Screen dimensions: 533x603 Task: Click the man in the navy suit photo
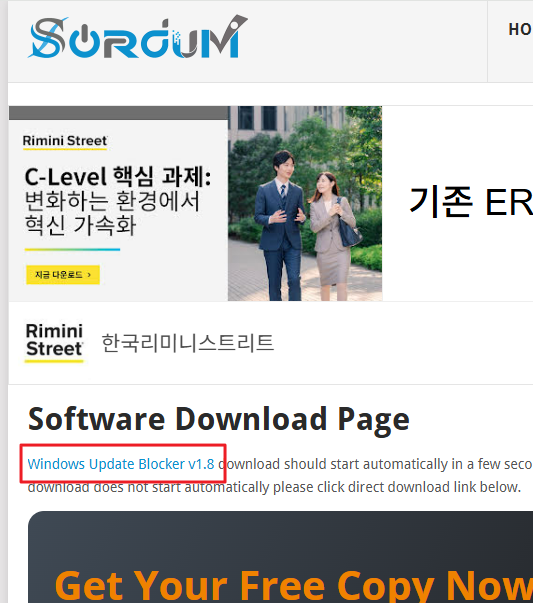point(281,225)
